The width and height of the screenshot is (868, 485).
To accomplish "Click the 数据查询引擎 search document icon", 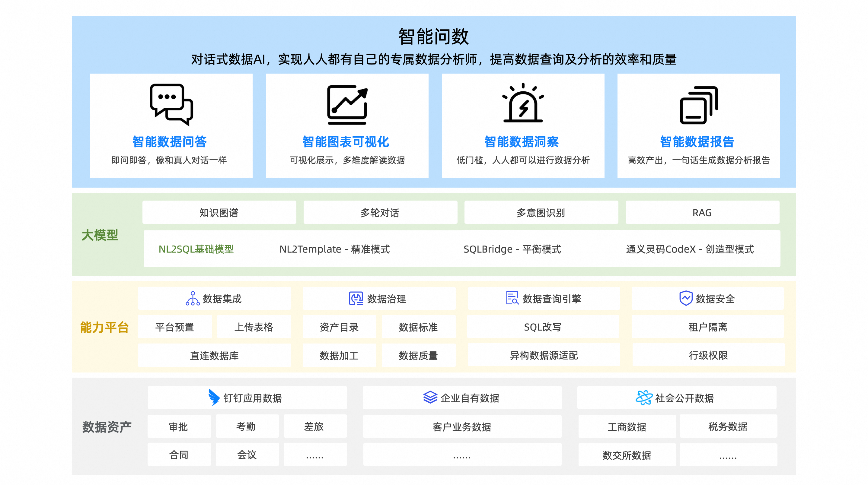I will [512, 298].
